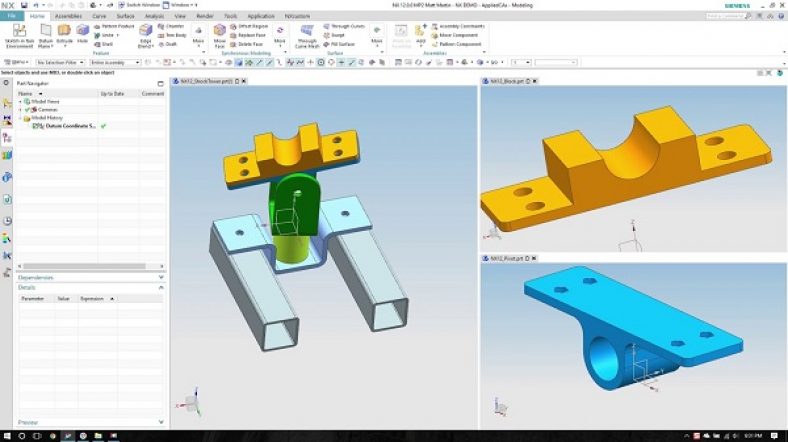Click the Assembly Constraints command
Image resolution: width=788 pixels, height=442 pixels.
pos(458,26)
